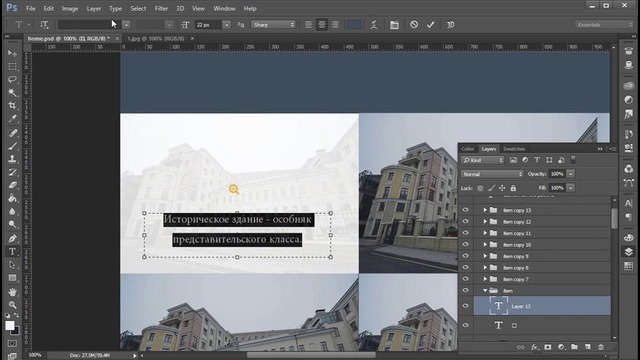This screenshot has width=640, height=360.
Task: Select the Brush tool
Action: 12,146
